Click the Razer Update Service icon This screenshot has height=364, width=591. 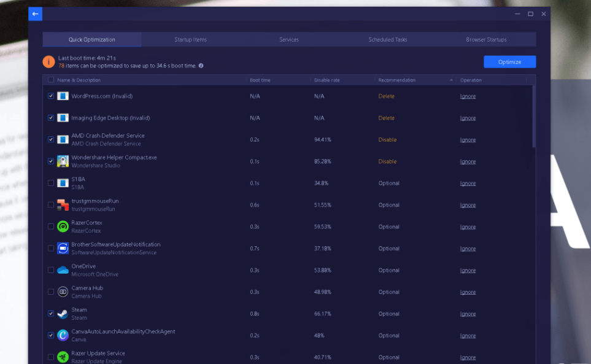pos(63,357)
